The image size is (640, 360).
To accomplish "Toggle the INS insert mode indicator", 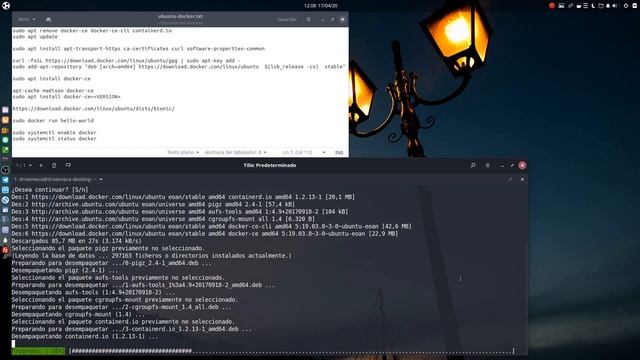I will tap(339, 153).
